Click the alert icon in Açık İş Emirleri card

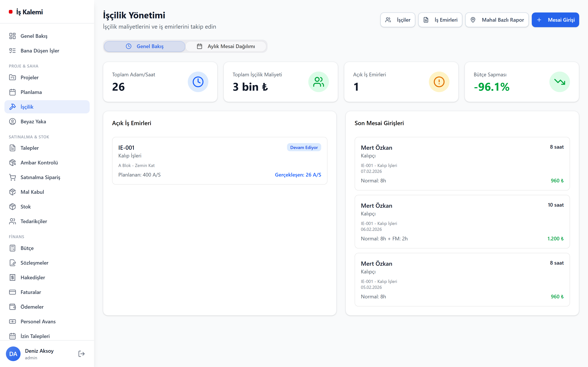(439, 82)
